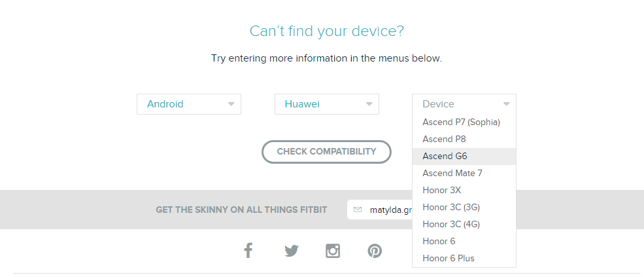Click the envelope icon in email field

358,210
